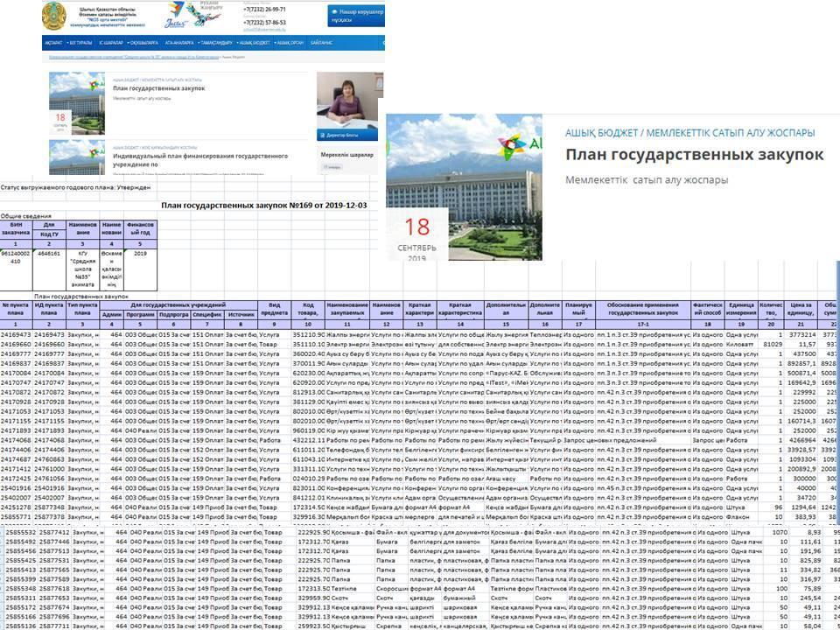The height and width of the screenshot is (630, 840).
Task: Select cell 'Статус выгружаемого годового плана: Утвержден'
Action: coord(75,187)
